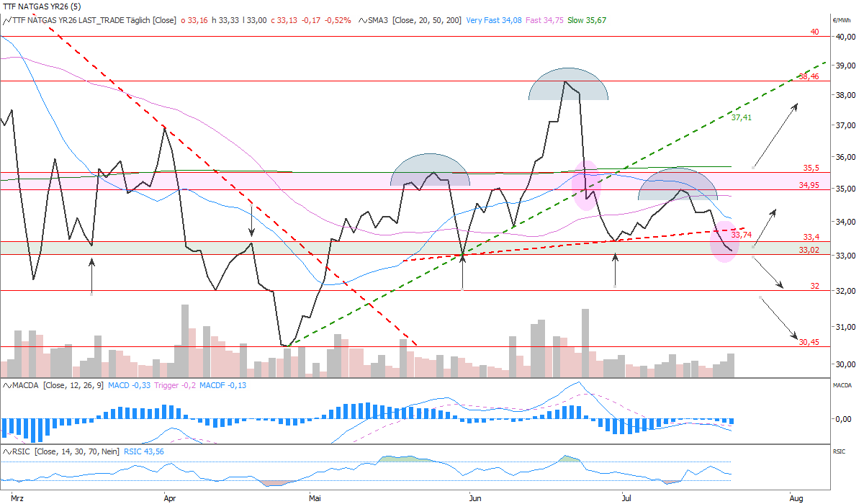Click the price line icon before TTF NATGAS YR26 LAST_TRADE
Screen dimensions: 864x504
click(6, 20)
